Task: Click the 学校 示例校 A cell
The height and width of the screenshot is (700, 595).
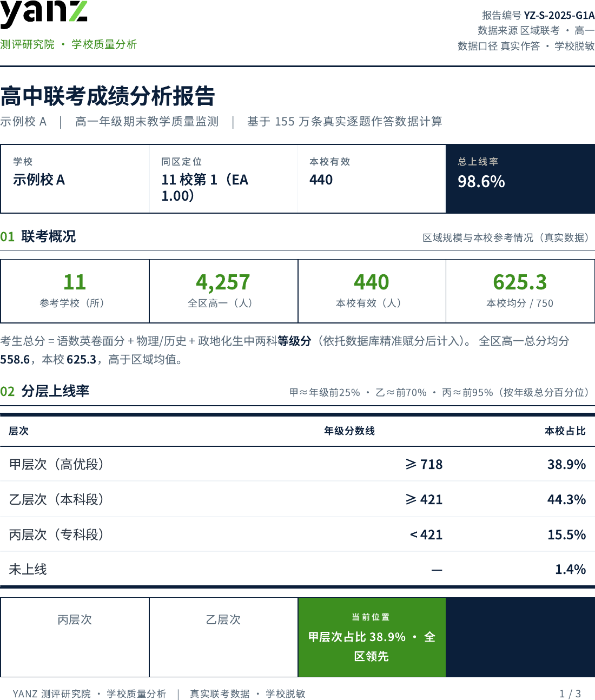Action: pyautogui.click(x=75, y=179)
